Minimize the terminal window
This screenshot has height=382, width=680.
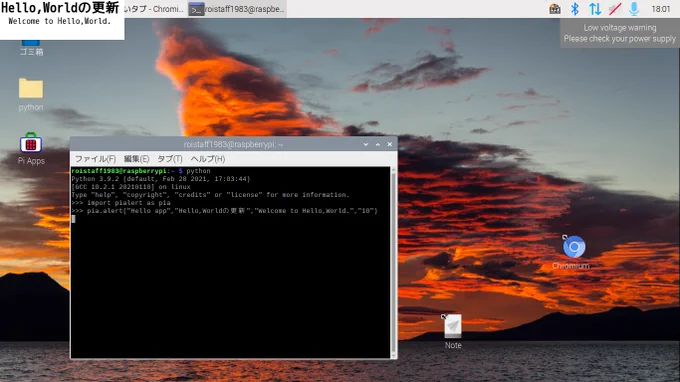pyautogui.click(x=366, y=144)
